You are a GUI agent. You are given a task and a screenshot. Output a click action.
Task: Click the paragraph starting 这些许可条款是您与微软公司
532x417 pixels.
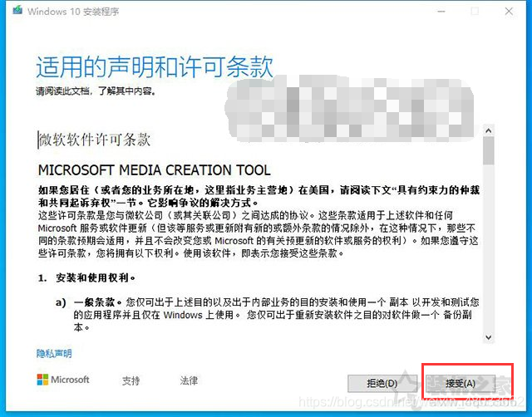click(x=259, y=234)
